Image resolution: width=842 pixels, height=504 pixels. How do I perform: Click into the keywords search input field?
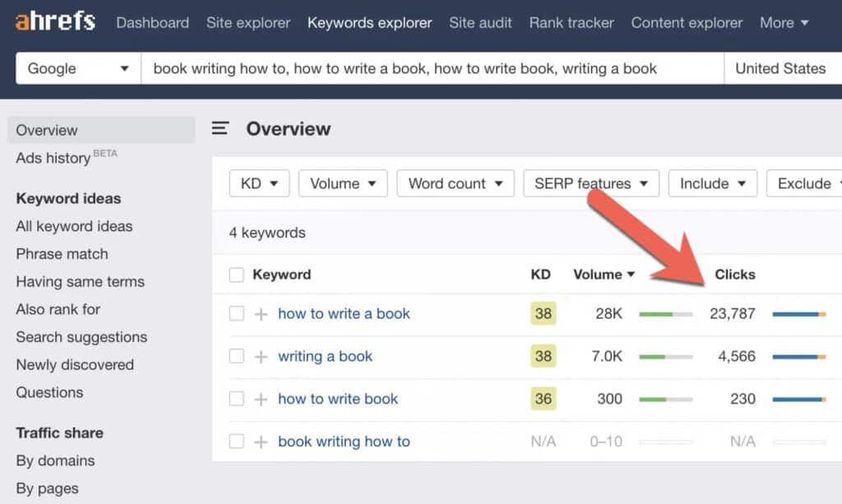(433, 68)
